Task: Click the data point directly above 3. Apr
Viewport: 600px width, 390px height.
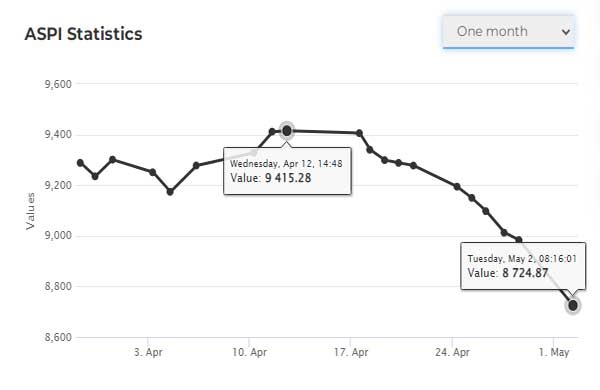Action: tap(152, 172)
